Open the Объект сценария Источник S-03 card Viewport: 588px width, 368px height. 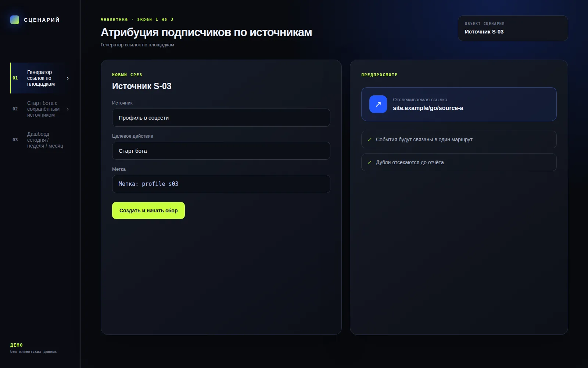click(513, 28)
